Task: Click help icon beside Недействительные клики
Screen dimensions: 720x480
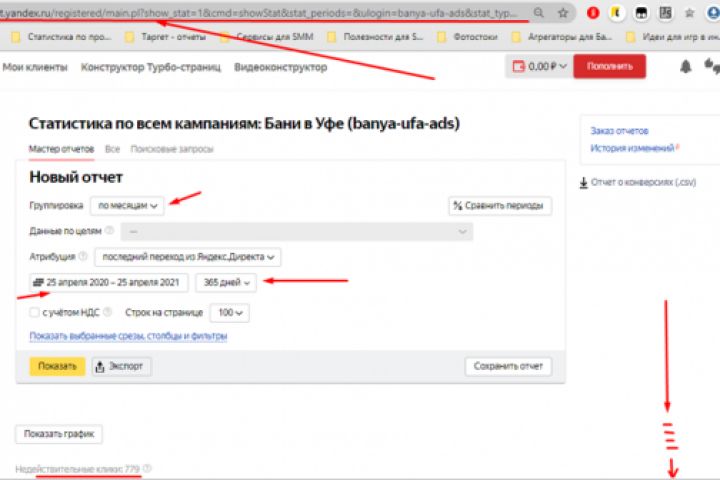Action: point(147,469)
